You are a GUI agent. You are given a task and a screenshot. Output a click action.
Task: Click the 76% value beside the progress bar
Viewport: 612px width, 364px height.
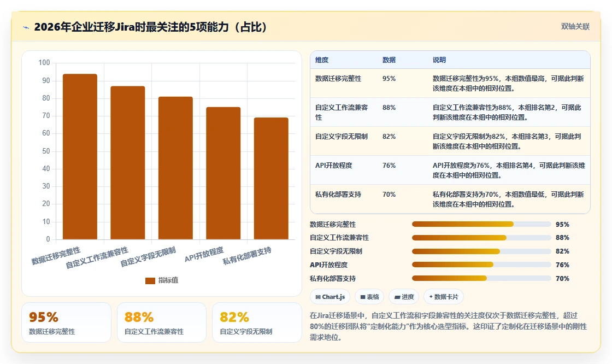point(562,265)
